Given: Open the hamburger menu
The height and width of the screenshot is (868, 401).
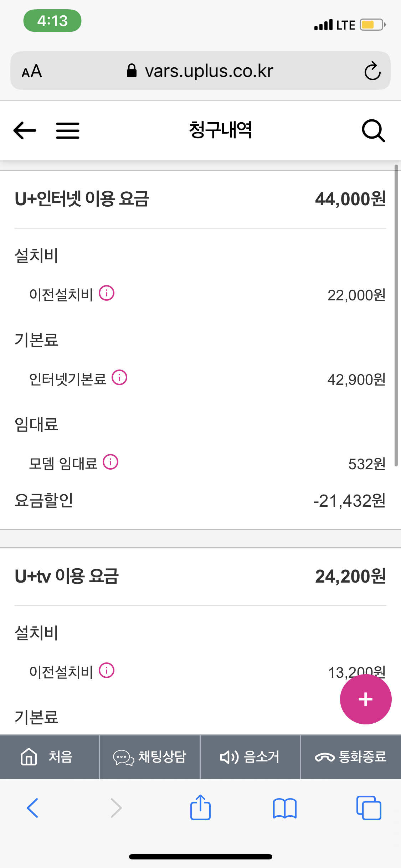Looking at the screenshot, I should click(68, 130).
